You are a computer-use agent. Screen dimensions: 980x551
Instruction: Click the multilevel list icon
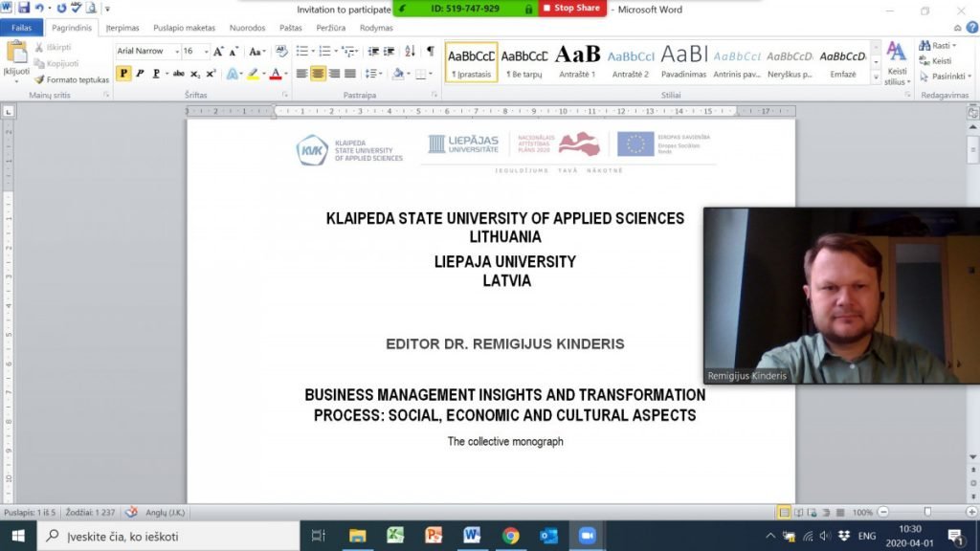click(x=347, y=52)
